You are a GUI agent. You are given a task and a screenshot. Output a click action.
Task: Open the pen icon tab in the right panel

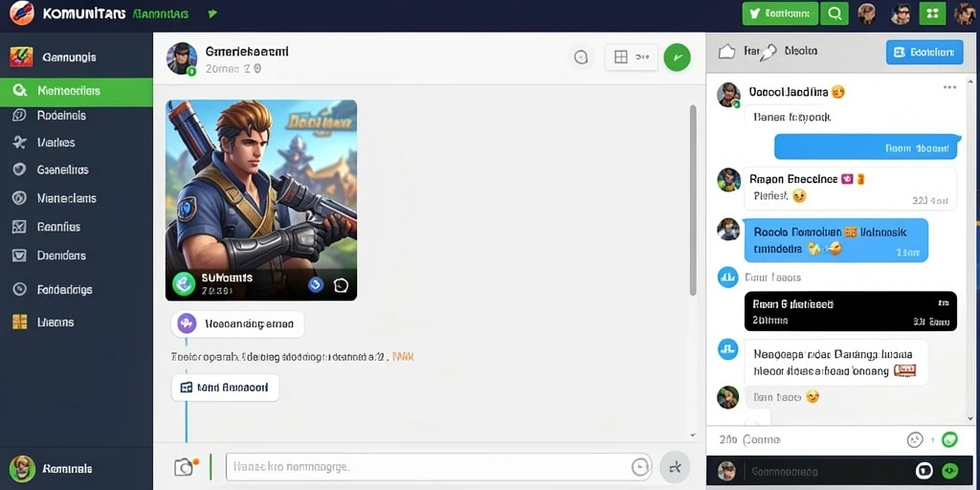tap(768, 53)
